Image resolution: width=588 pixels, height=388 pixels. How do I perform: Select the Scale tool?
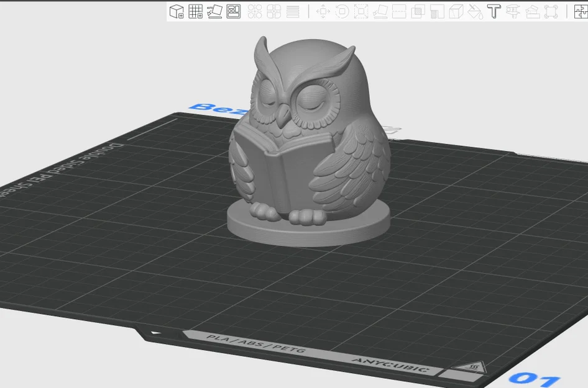(361, 11)
